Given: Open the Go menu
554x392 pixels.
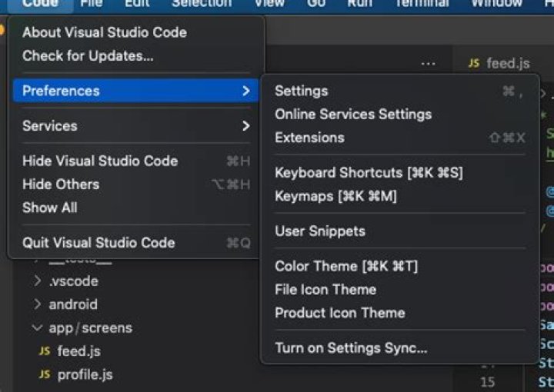Looking at the screenshot, I should 316,4.
